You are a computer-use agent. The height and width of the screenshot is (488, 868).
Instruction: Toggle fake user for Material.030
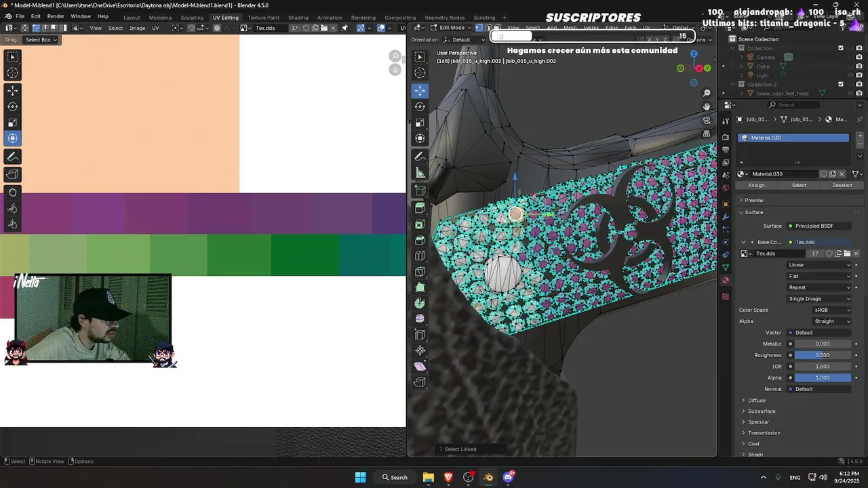point(824,174)
